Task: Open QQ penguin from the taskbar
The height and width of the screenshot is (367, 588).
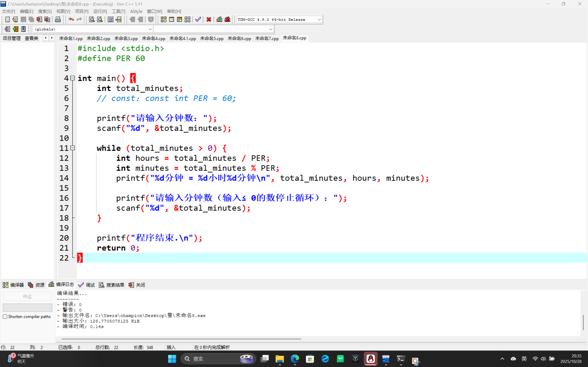Action: tap(370, 359)
